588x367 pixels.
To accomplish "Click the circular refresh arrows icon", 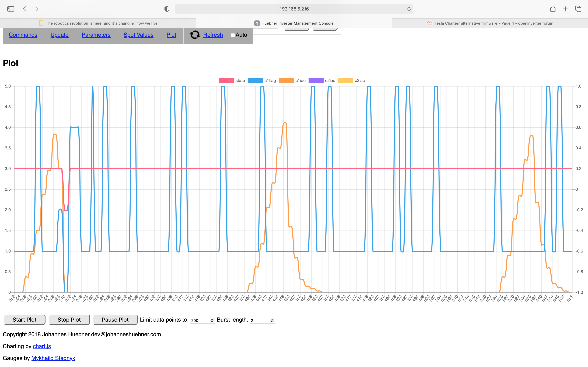I will (x=195, y=35).
